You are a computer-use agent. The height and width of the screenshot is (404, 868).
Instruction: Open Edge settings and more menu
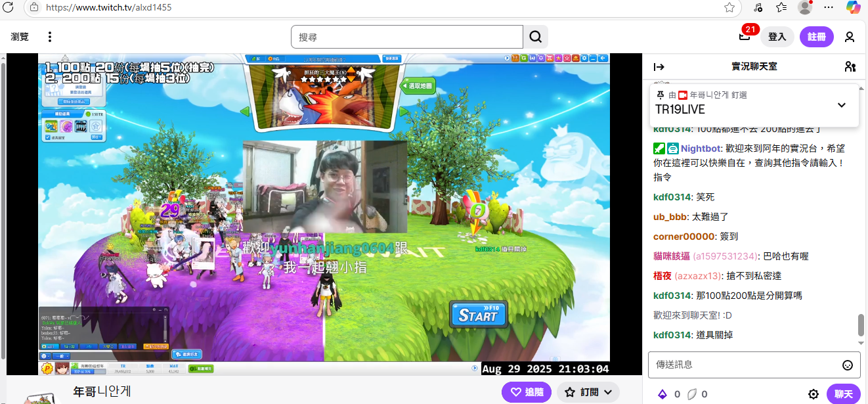[829, 7]
